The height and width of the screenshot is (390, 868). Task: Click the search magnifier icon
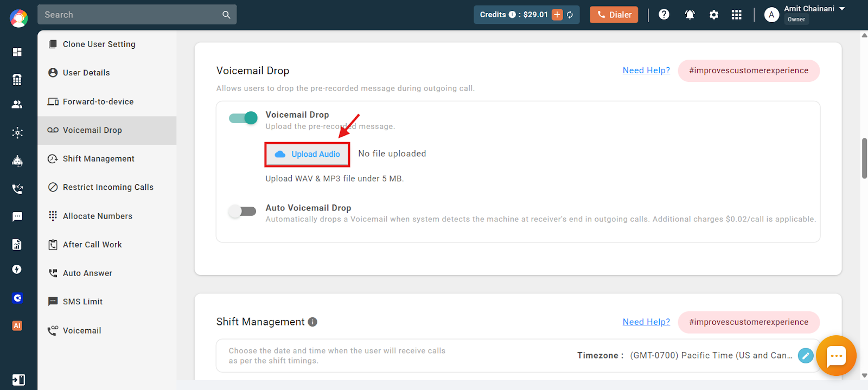click(226, 15)
